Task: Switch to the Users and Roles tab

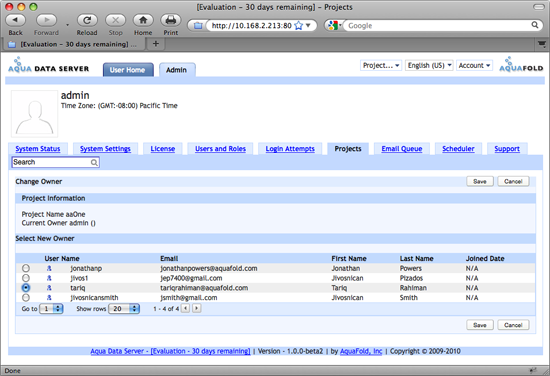Action: (x=220, y=149)
